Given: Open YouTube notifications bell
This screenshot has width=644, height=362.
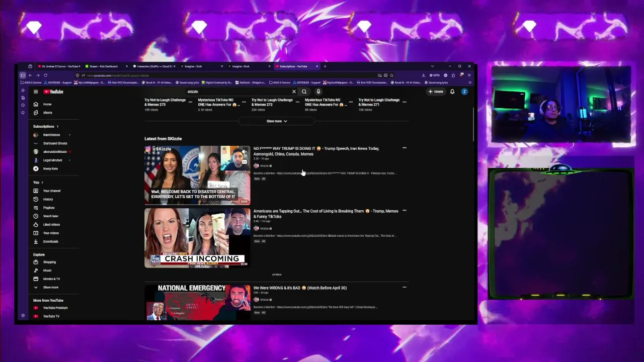Looking at the screenshot, I should coord(452,92).
